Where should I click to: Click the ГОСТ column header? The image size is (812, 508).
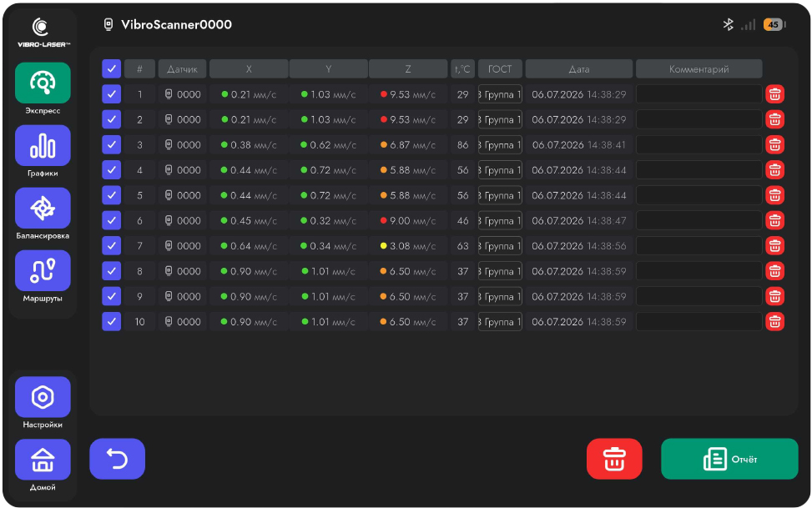tap(500, 69)
